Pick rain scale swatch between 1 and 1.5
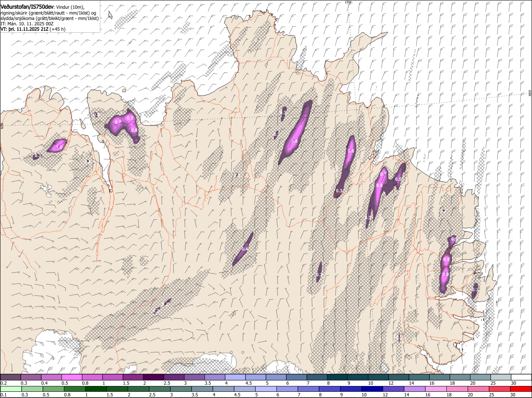The image size is (532, 398). point(96,389)
